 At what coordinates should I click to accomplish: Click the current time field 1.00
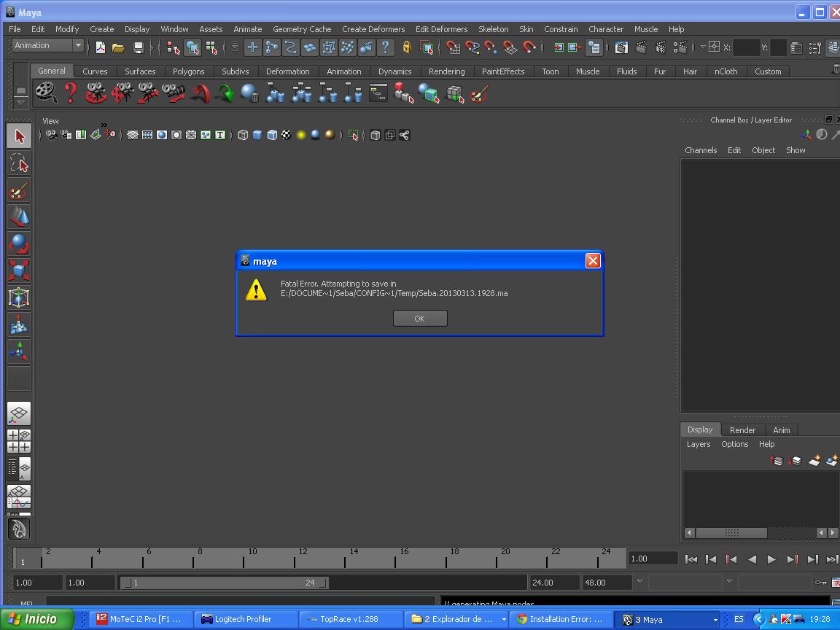653,559
